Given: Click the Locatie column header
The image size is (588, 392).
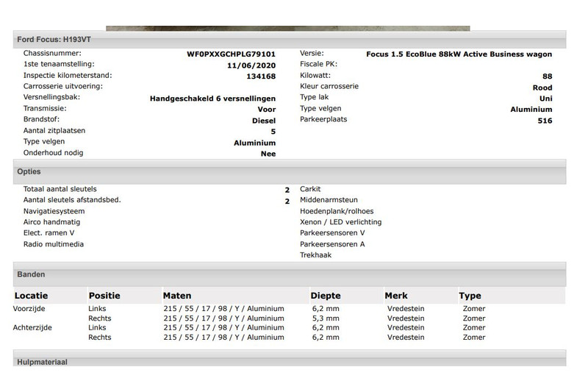Looking at the screenshot, I should (32, 296).
